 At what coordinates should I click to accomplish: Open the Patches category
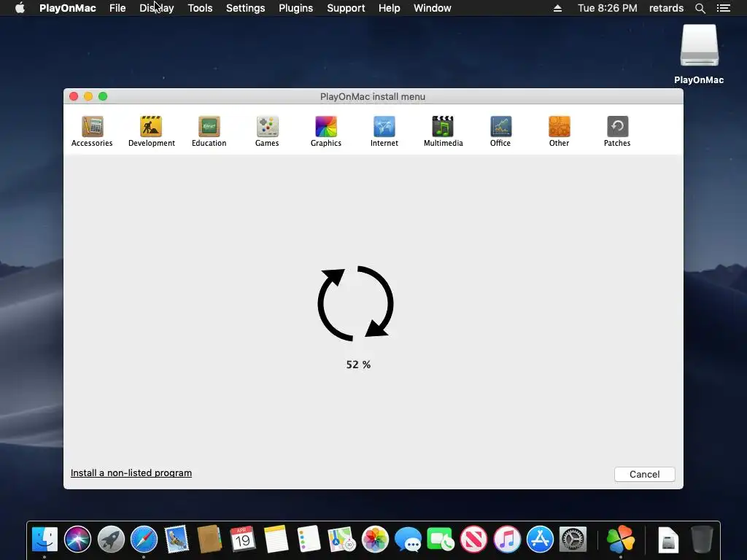617,131
